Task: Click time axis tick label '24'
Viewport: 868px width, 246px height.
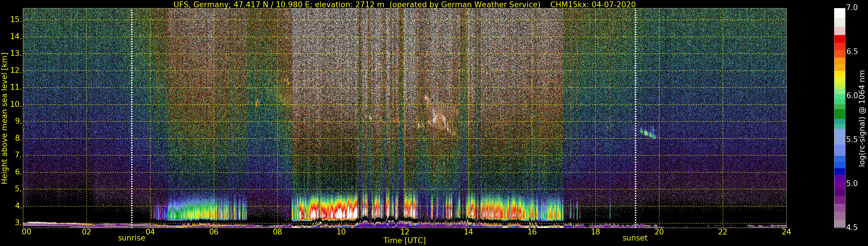Action: 786,232
